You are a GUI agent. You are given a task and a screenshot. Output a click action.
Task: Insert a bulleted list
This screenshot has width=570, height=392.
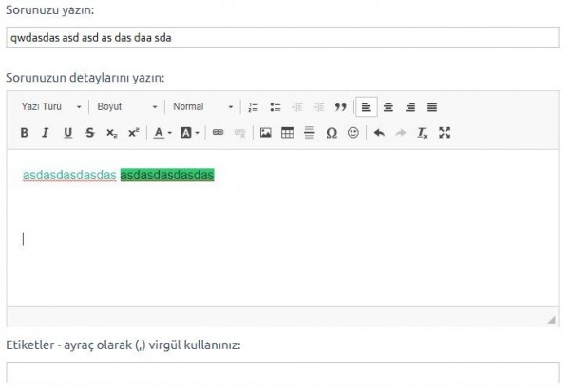(275, 107)
